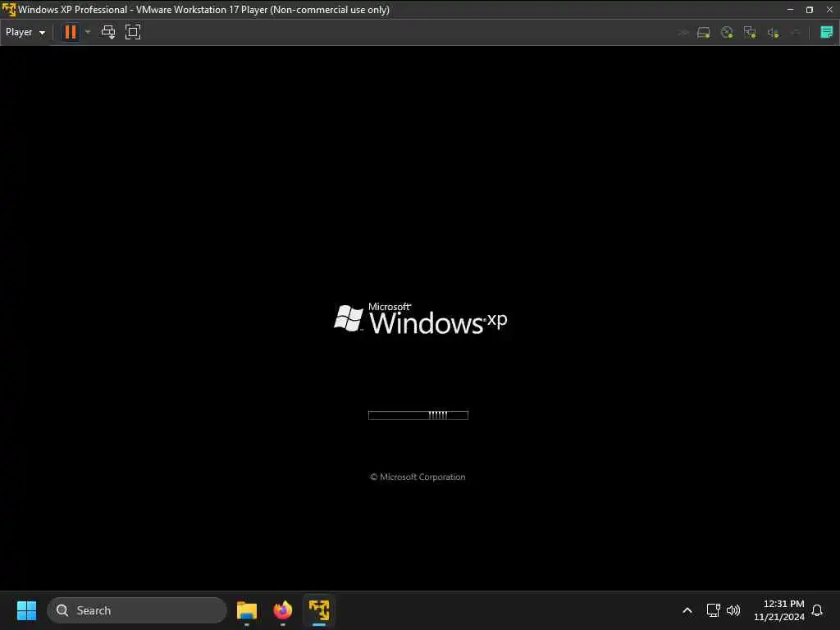Open File Explorer from taskbar

point(246,610)
